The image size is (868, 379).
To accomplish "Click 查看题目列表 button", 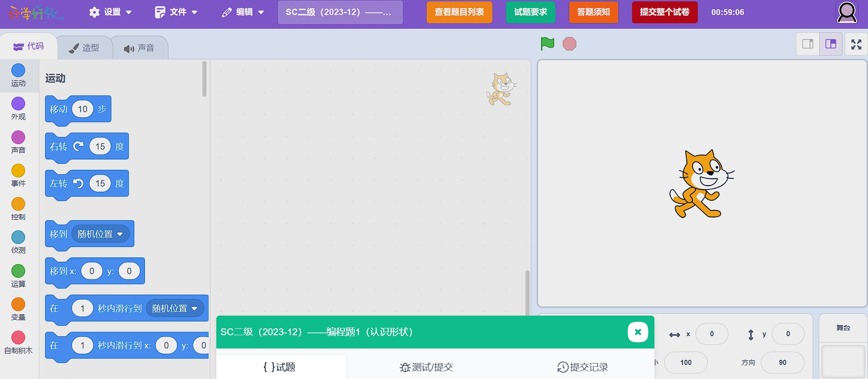I will (459, 12).
